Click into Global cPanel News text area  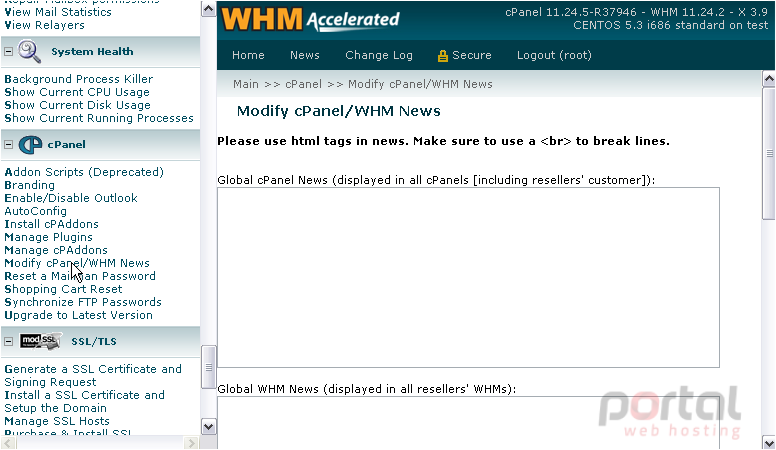point(468,277)
